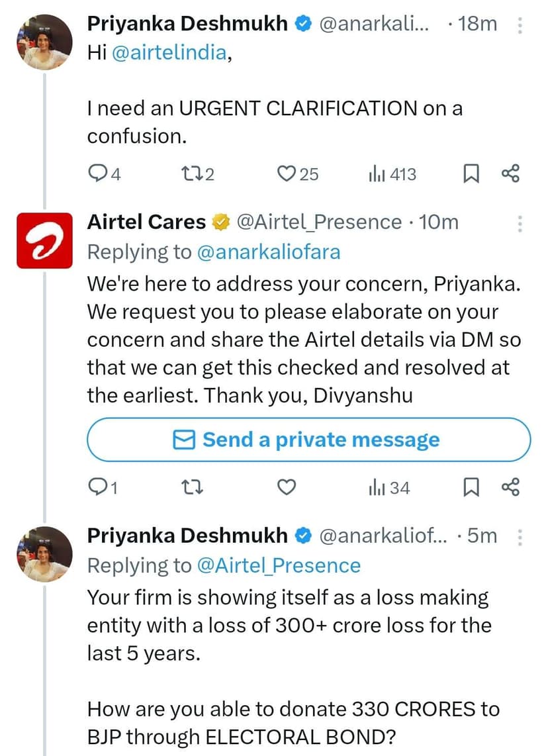Click Send a private message button
548x756 pixels.
pyautogui.click(x=308, y=440)
